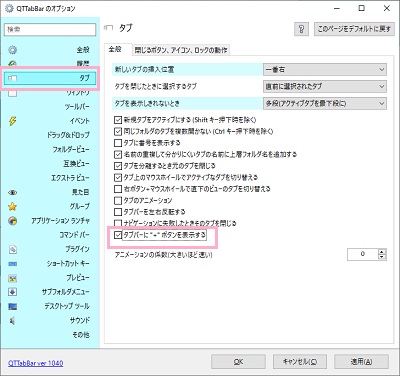This screenshot has height=376, width=400.
Task: Click the launcher icon beside アプリケーション ランチャ
Action: (x=12, y=221)
